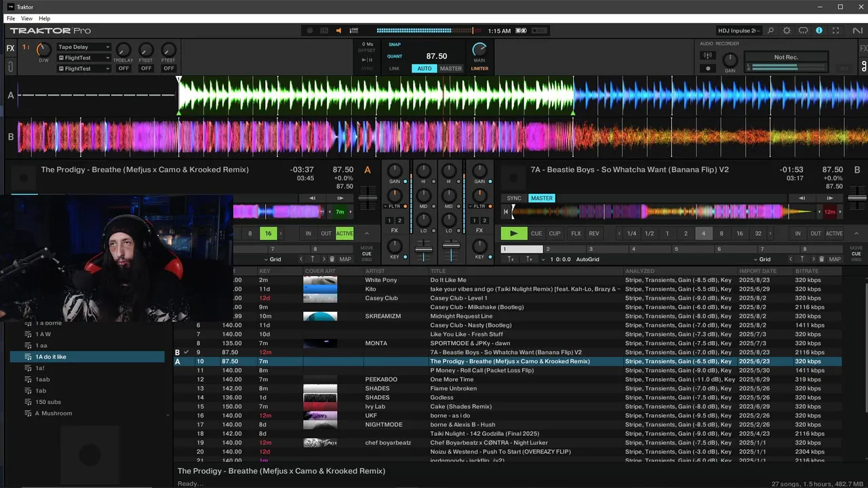Click Deck B CUP button
Screen dimensions: 868x488
coord(555,233)
